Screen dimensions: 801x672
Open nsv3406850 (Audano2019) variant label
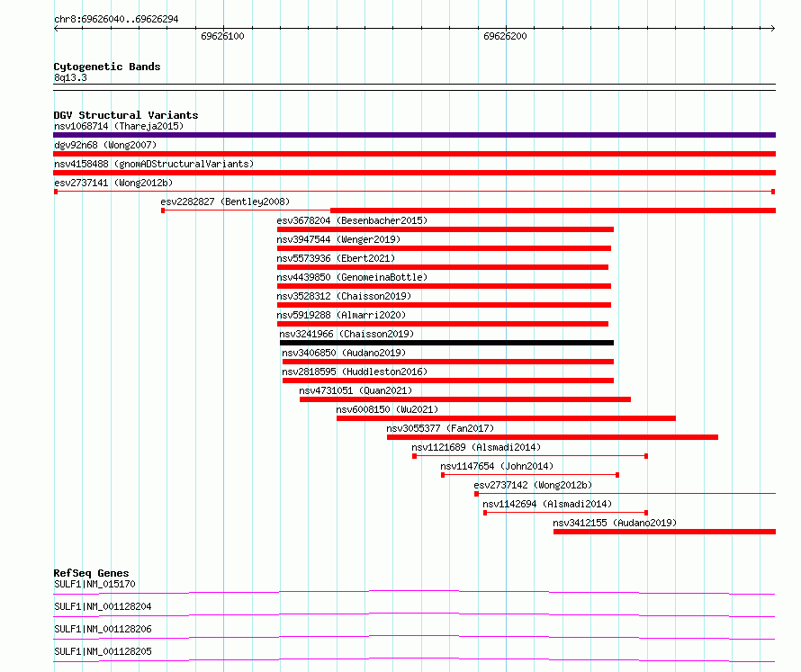[344, 353]
